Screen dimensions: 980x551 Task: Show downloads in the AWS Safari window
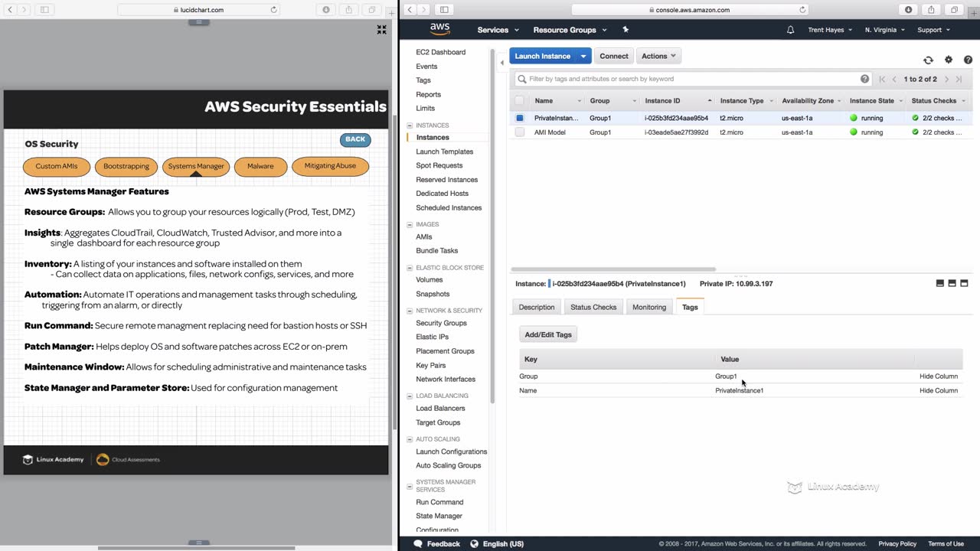point(908,9)
